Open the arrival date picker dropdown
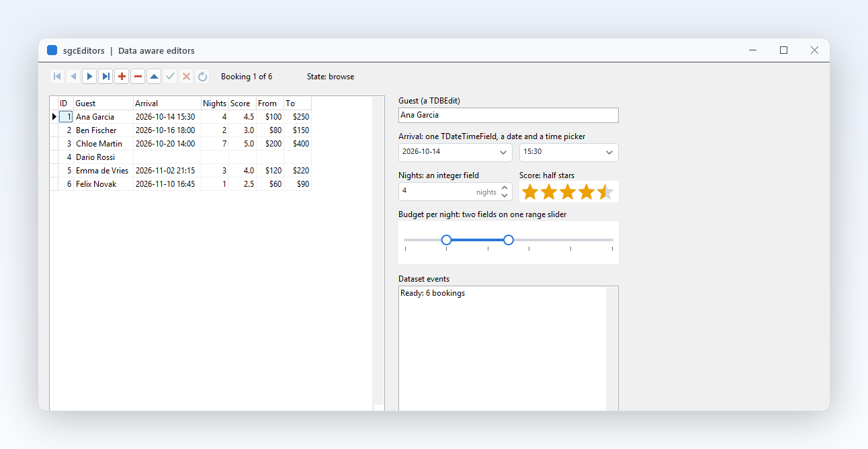 (x=504, y=153)
